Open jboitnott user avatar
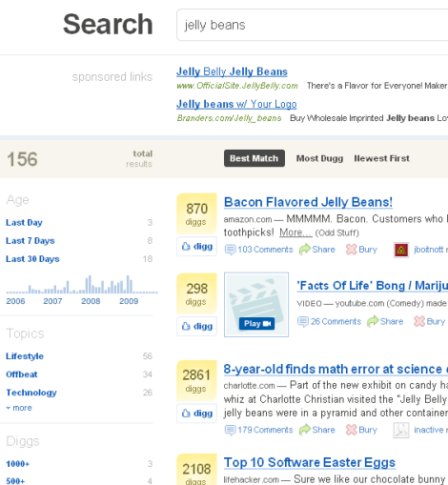Screen dimensions: 448x485 (401, 250)
